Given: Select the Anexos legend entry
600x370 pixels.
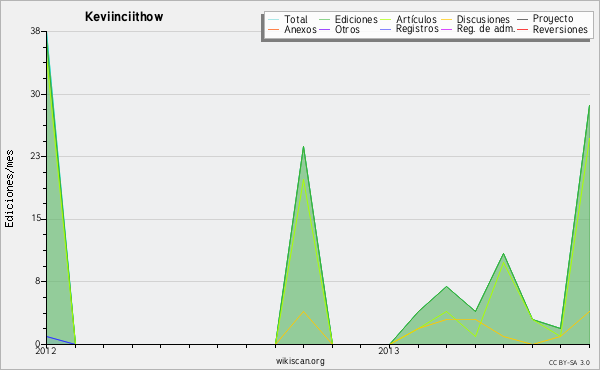Looking at the screenshot, I should pos(300,29).
